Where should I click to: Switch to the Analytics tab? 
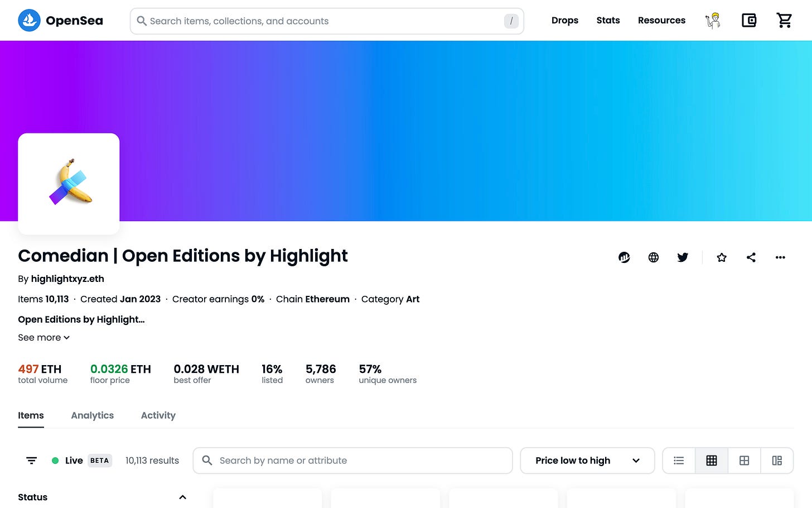pos(93,415)
